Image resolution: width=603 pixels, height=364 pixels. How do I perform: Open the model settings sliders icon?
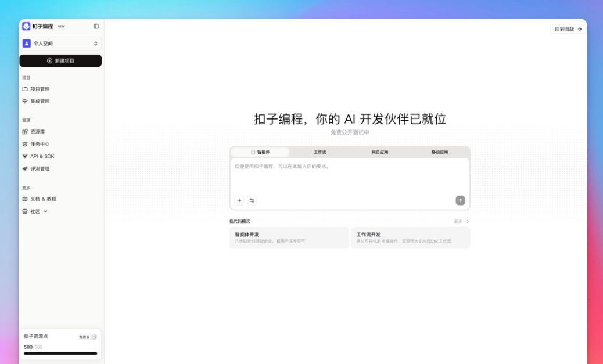point(252,200)
